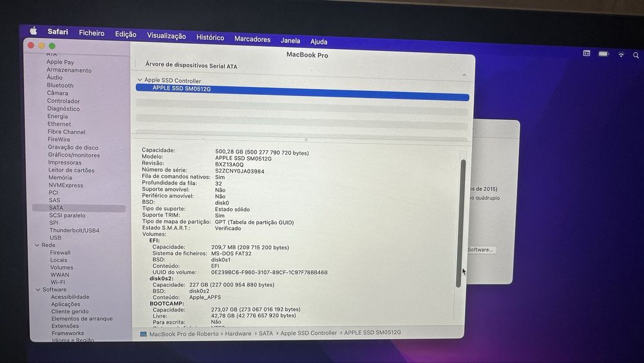This screenshot has width=644, height=363.
Task: Open the Ajuda menu
Action: pos(319,42)
